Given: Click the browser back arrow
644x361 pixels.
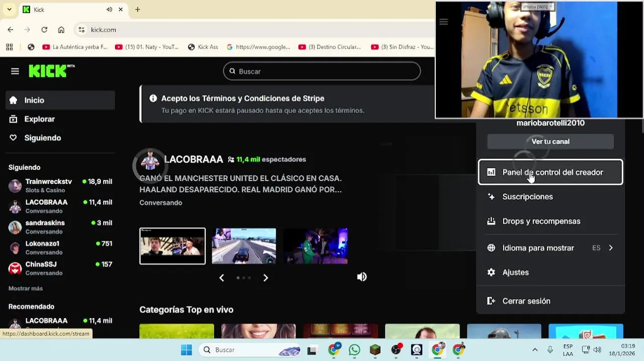Looking at the screenshot, I should pyautogui.click(x=11, y=30).
